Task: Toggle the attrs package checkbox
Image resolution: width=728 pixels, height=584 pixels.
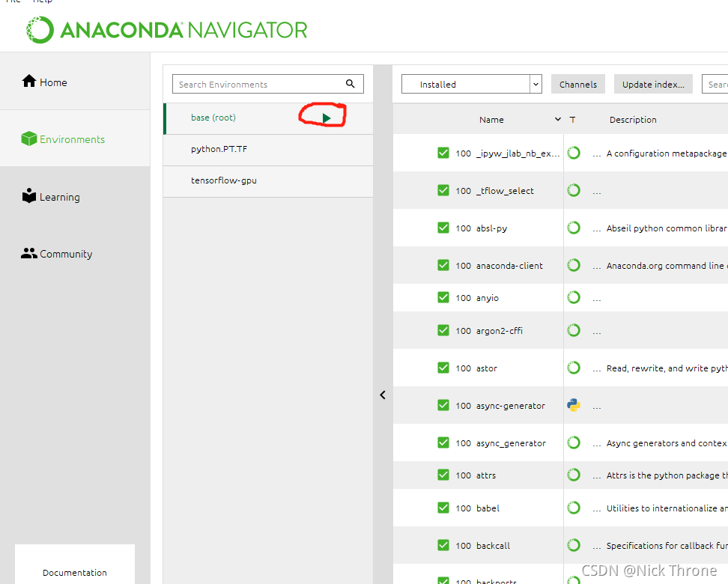Action: 443,475
